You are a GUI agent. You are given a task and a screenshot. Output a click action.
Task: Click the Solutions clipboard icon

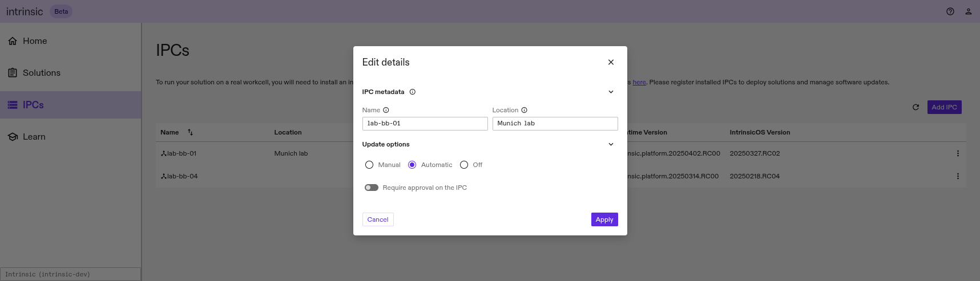(x=13, y=73)
